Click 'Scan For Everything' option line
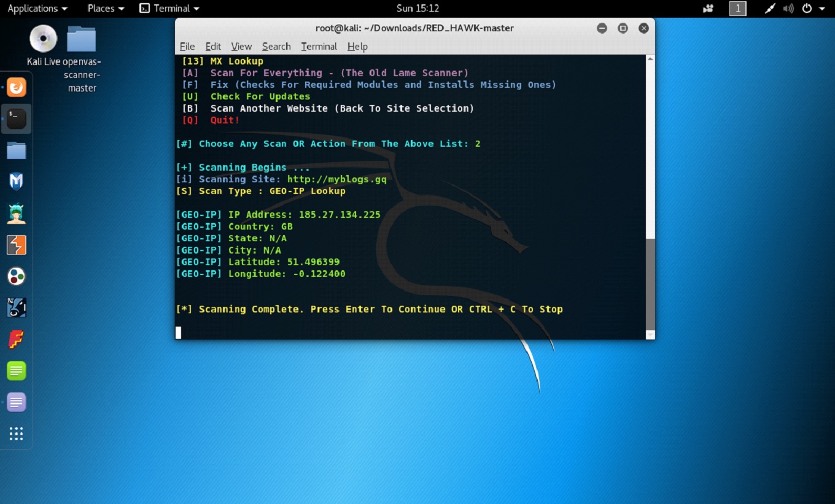The image size is (835, 504). 325,73
